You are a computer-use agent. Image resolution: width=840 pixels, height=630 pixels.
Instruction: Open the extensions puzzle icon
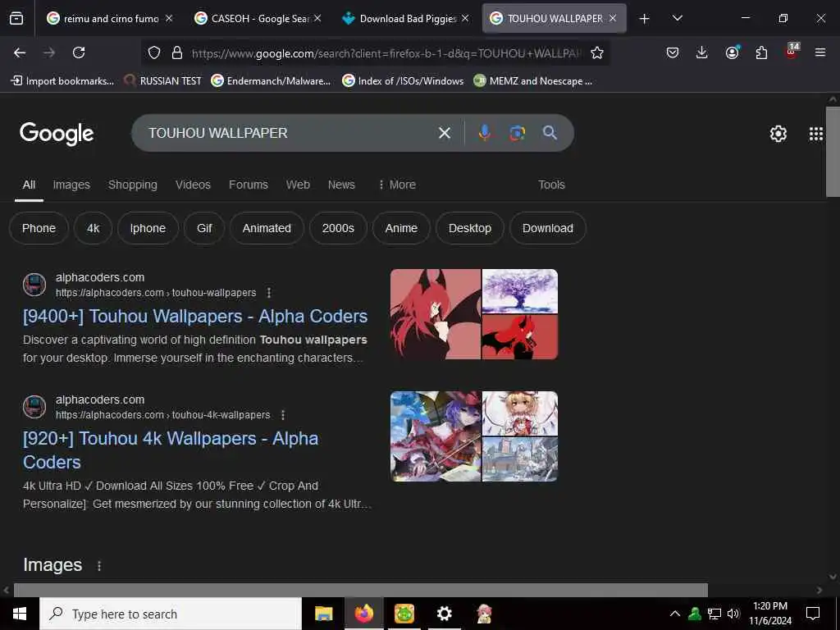tap(761, 52)
